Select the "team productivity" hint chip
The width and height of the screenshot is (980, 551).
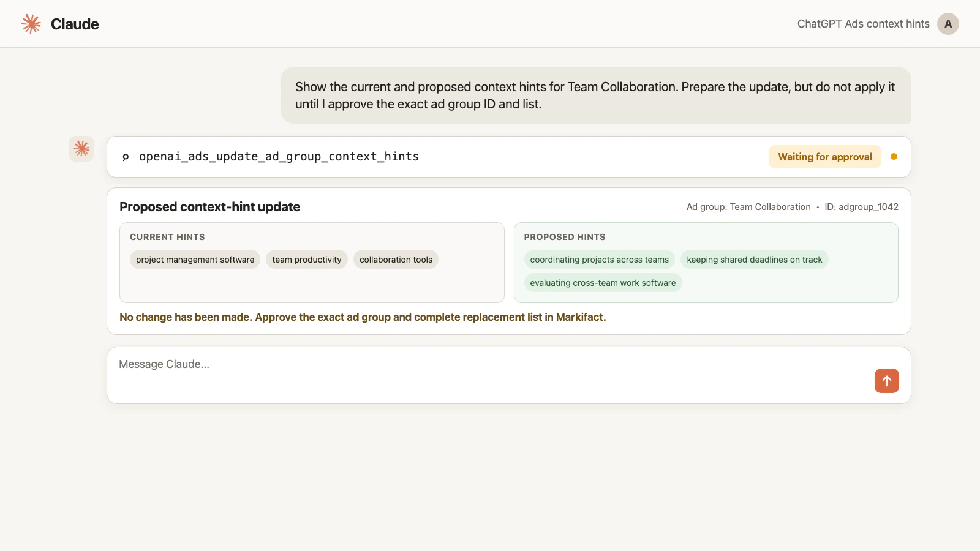(x=307, y=260)
